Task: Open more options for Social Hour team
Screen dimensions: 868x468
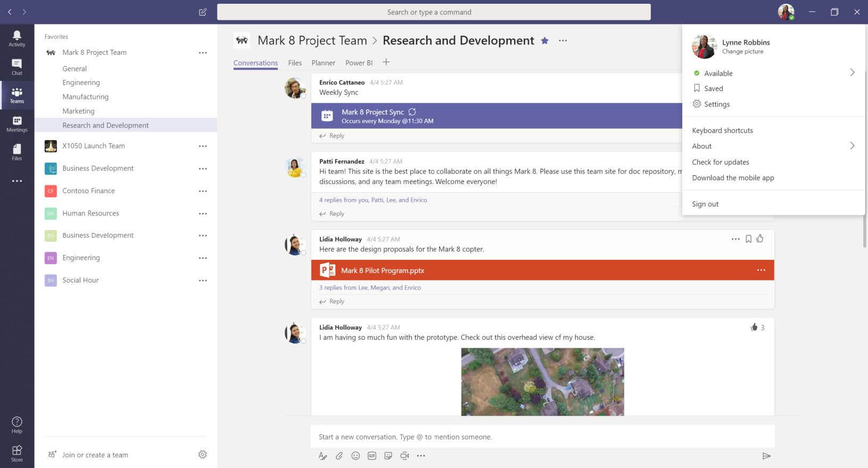Action: point(203,281)
